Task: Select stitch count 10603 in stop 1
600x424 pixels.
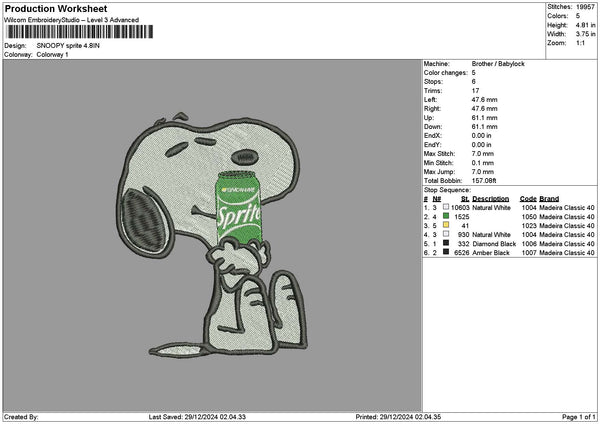Action: pyautogui.click(x=460, y=208)
